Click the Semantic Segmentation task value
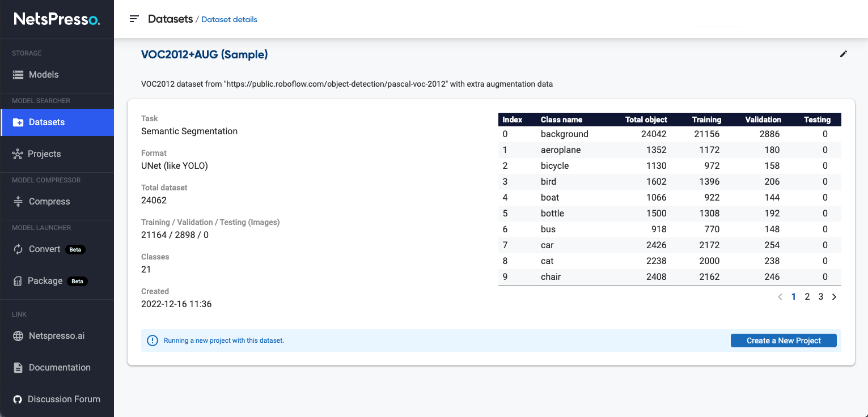The width and height of the screenshot is (868, 417). (189, 131)
